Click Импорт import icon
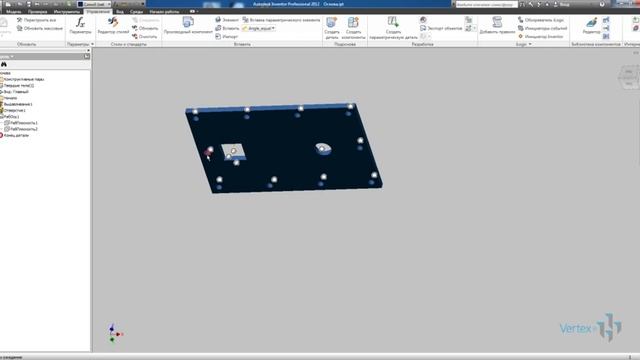This screenshot has height=360, width=640. tap(218, 36)
